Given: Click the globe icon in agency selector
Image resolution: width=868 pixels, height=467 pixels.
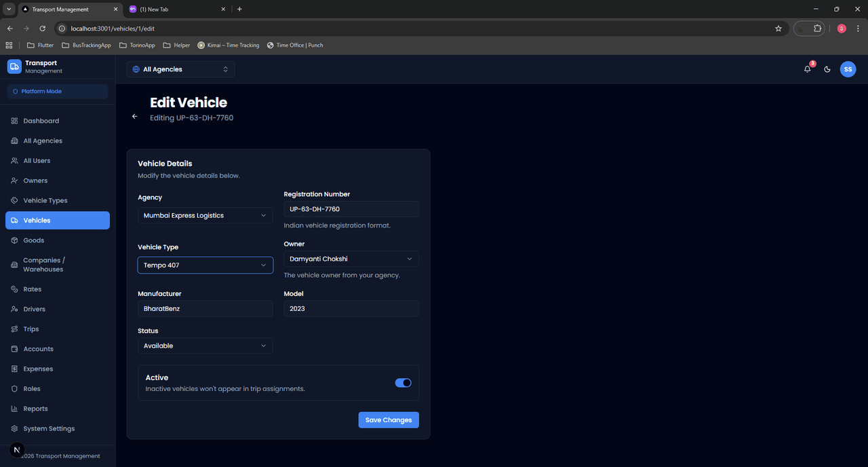Looking at the screenshot, I should point(136,69).
